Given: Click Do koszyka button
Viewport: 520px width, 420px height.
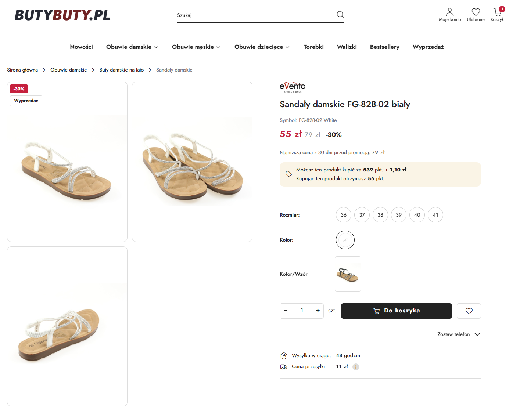Looking at the screenshot, I should pyautogui.click(x=396, y=311).
